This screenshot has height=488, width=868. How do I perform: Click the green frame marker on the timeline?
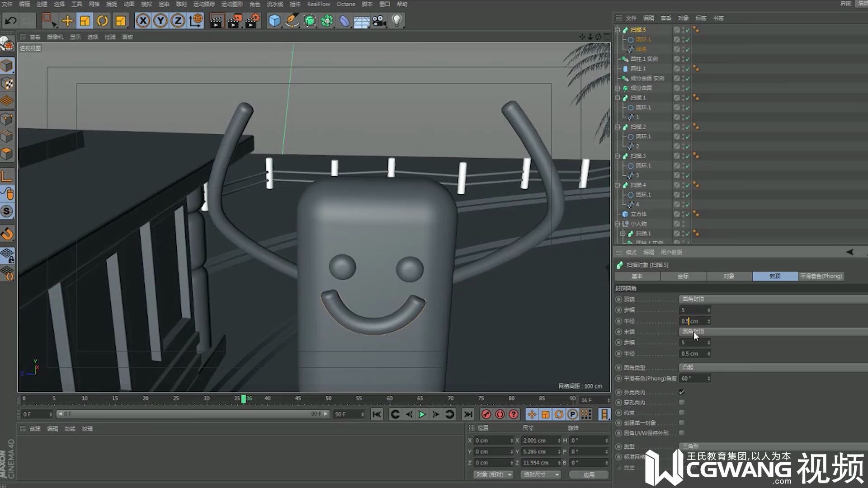click(244, 399)
